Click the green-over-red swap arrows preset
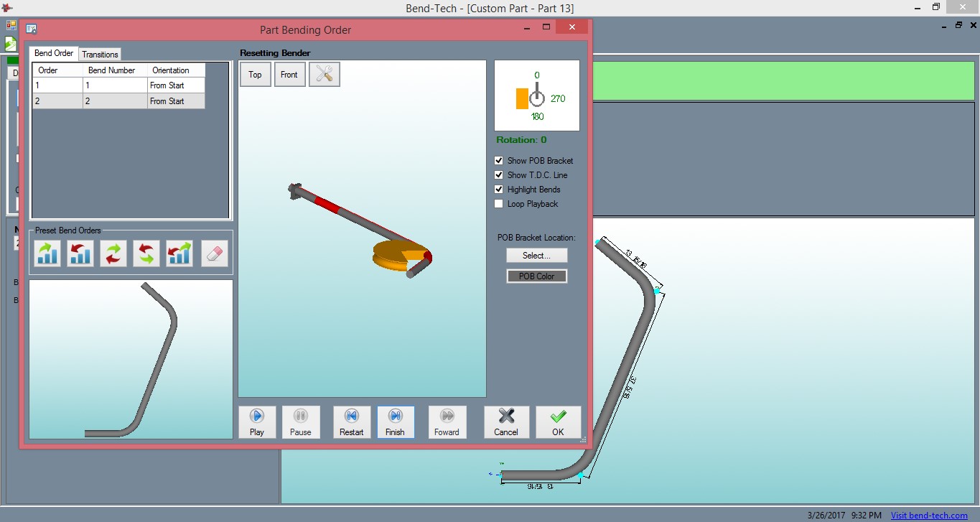980x522 pixels. [113, 253]
